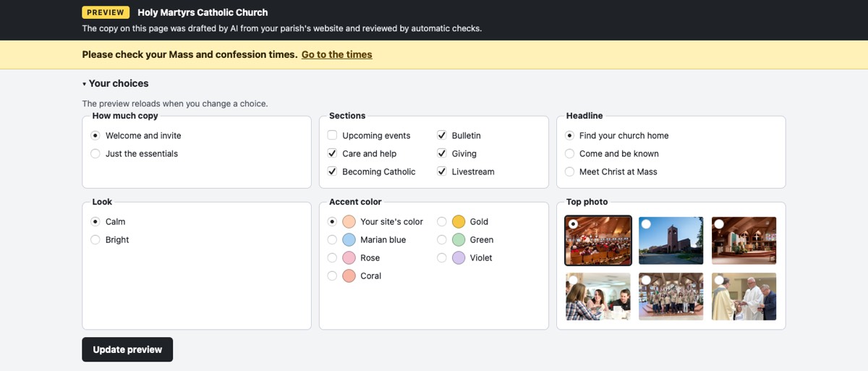
Task: Click the AI-drafted copy notice text
Action: tap(281, 28)
